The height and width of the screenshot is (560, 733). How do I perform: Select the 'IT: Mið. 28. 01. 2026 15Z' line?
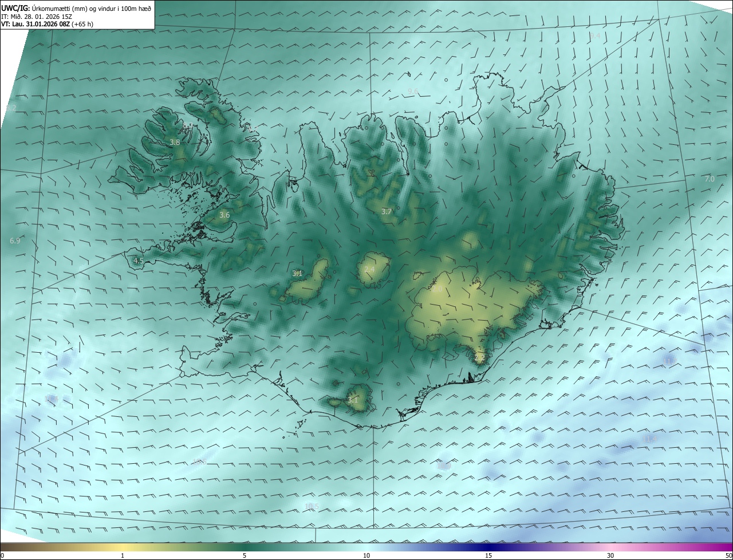pos(37,17)
